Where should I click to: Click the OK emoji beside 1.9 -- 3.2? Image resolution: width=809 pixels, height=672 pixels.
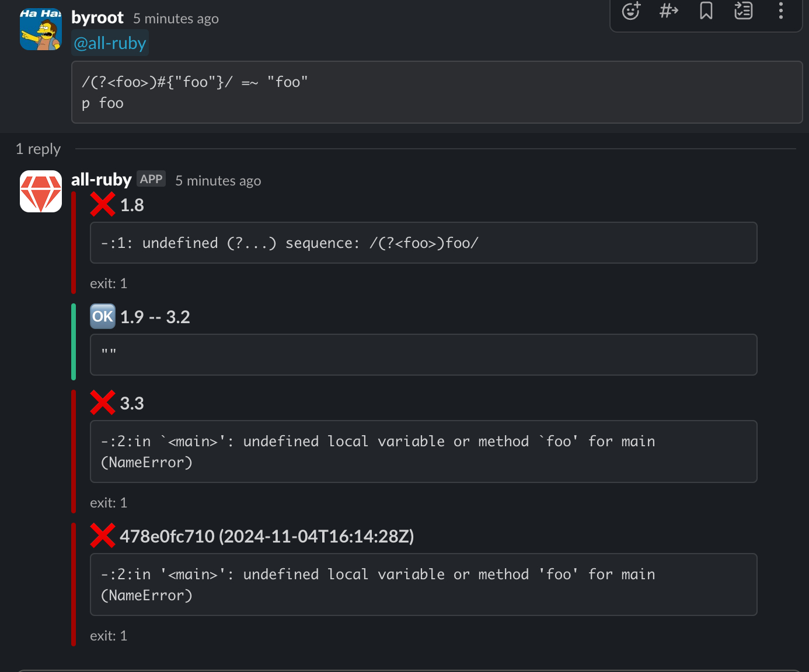pos(103,317)
